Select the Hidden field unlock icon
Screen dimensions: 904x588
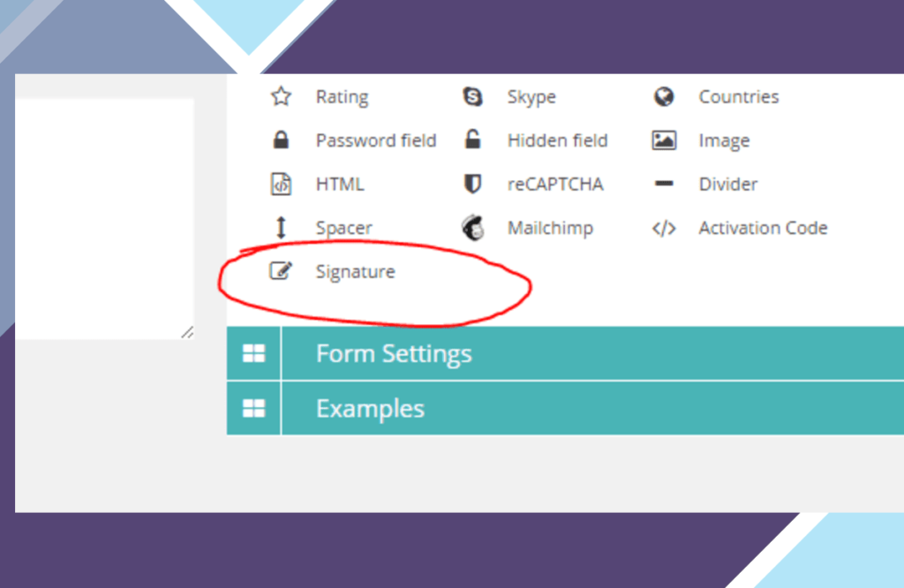click(473, 139)
